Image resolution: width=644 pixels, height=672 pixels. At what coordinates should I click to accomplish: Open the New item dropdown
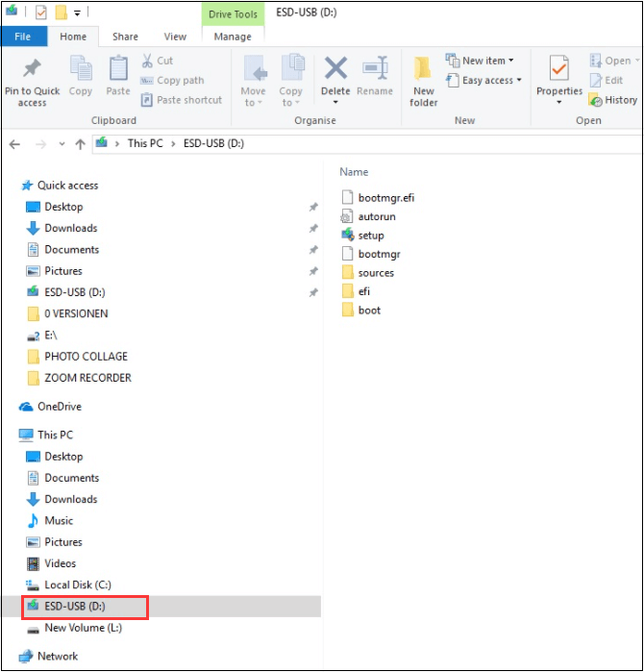click(480, 61)
